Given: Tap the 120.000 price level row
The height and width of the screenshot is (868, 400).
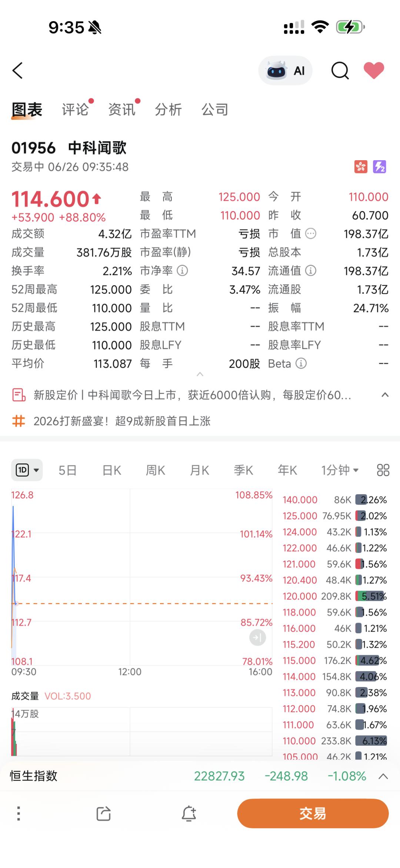Looking at the screenshot, I should coord(334,596).
